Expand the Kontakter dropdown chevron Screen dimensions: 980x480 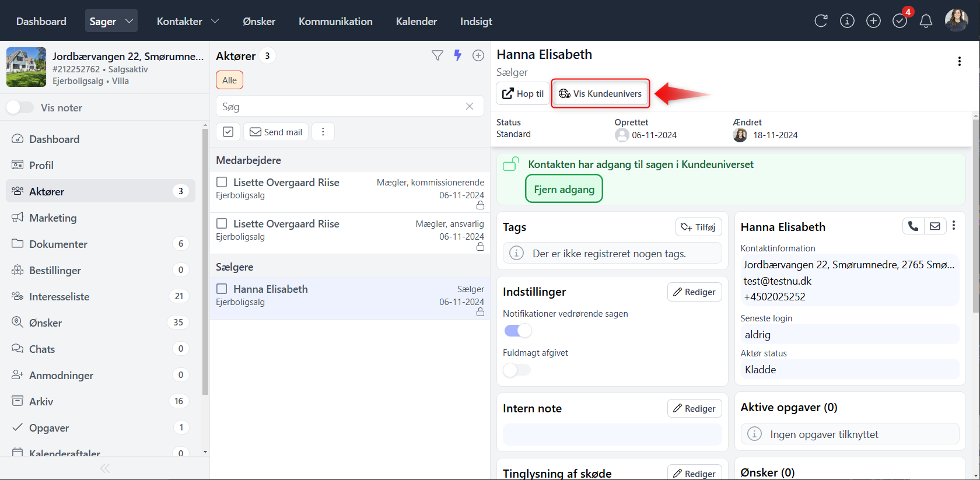point(215,21)
